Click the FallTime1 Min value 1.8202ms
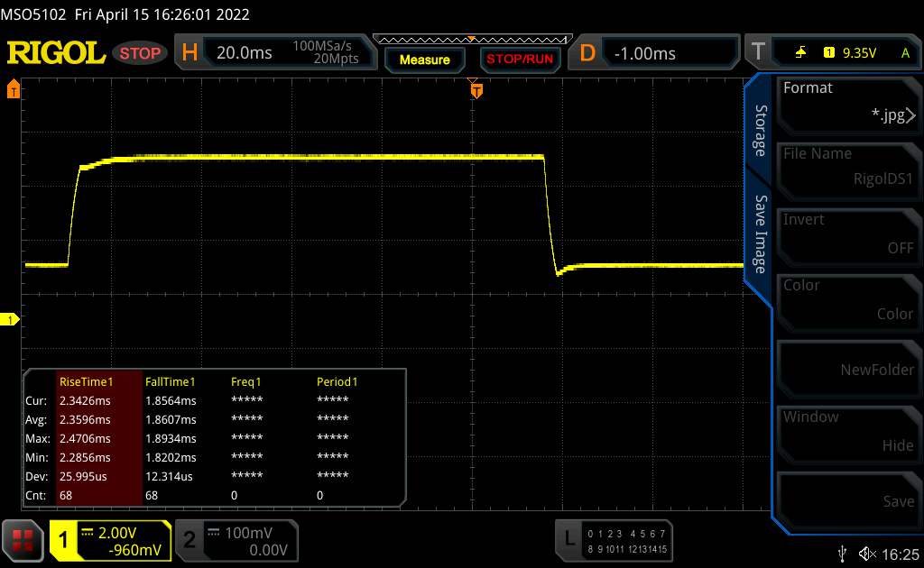Viewport: 924px width, 568px height. pyautogui.click(x=171, y=457)
